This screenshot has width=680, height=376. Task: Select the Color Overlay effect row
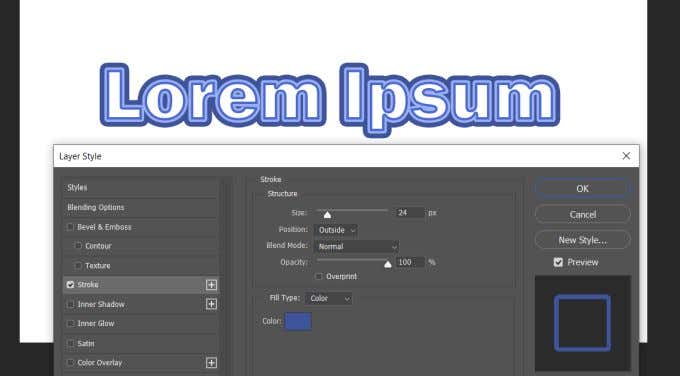point(141,363)
